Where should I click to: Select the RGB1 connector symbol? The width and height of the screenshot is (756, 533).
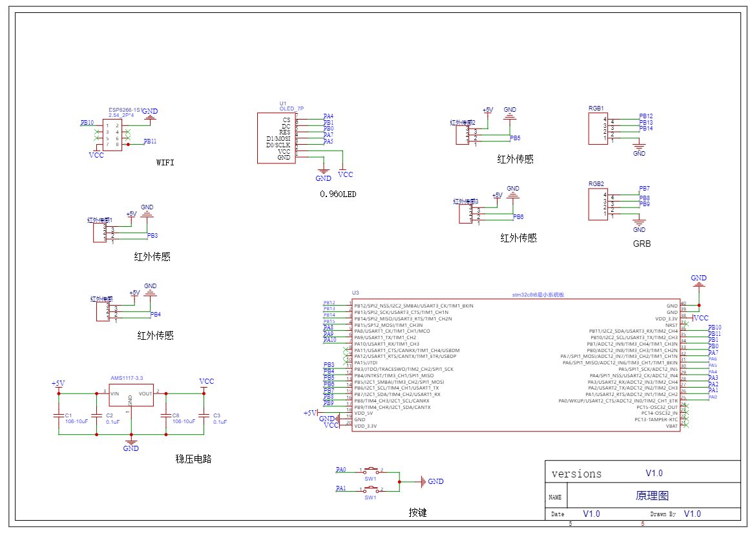(x=598, y=128)
